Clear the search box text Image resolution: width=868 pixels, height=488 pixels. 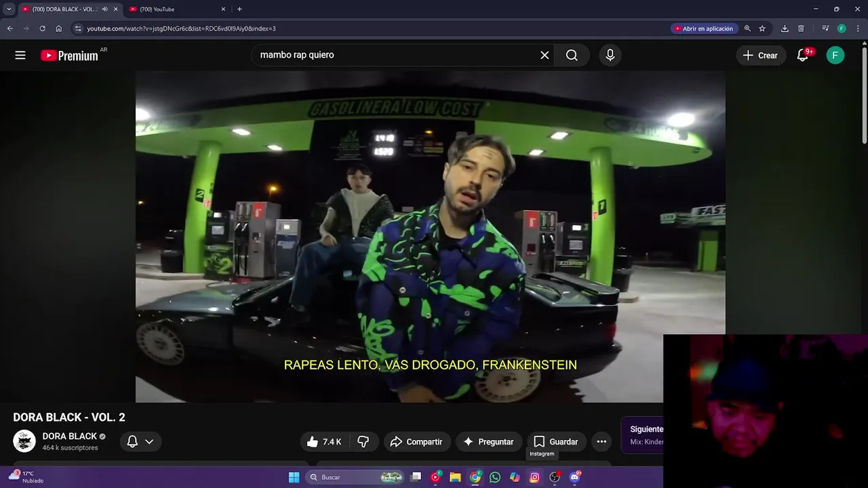[x=545, y=56]
